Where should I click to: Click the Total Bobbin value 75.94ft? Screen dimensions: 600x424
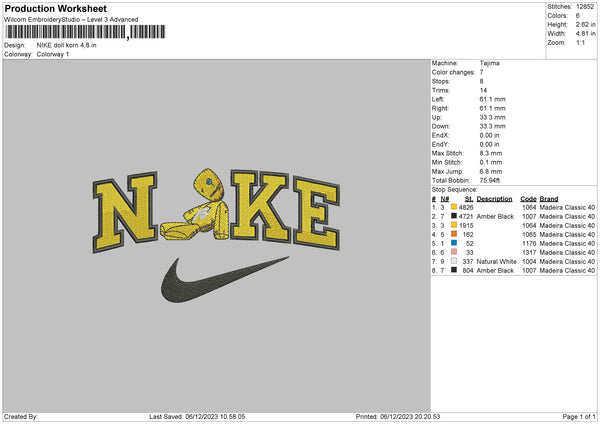[490, 180]
